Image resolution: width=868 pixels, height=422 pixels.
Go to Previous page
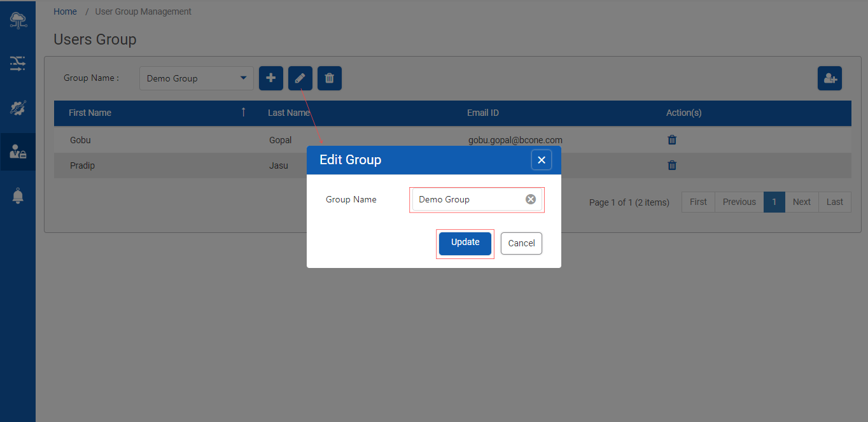739,202
